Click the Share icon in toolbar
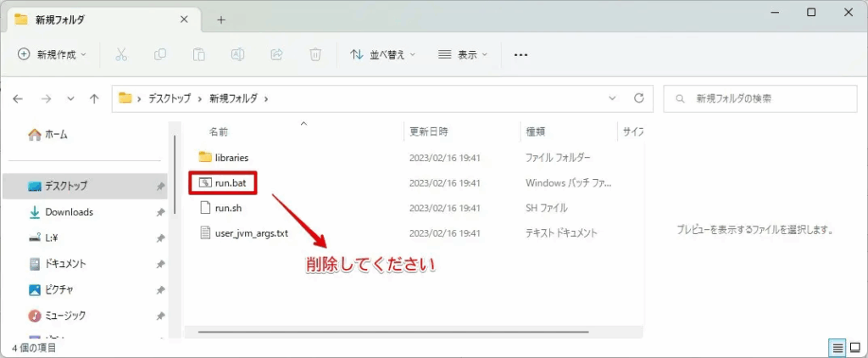 [276, 54]
